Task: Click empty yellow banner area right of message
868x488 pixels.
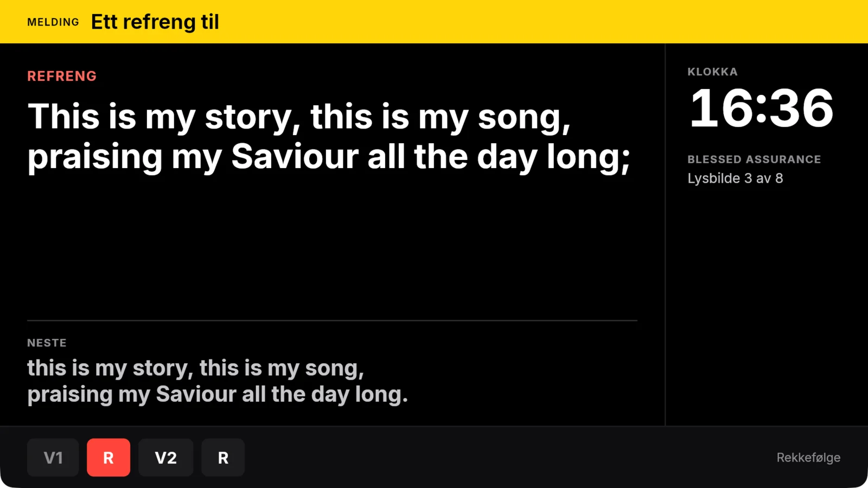Action: 542,22
